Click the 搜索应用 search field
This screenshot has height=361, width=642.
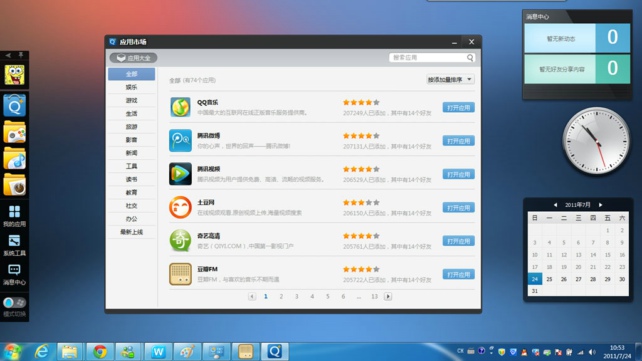coord(427,58)
